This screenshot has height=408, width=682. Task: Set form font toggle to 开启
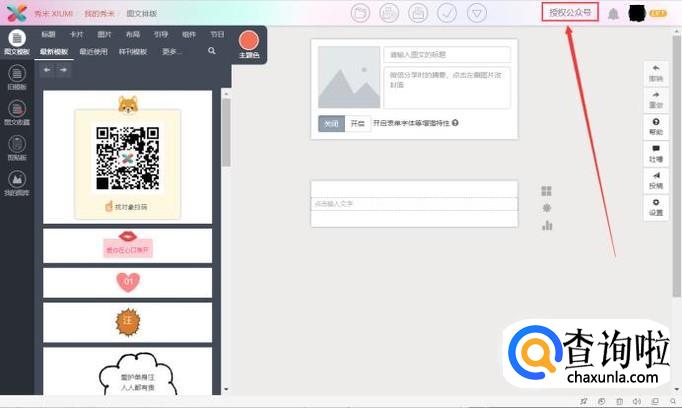(358, 124)
